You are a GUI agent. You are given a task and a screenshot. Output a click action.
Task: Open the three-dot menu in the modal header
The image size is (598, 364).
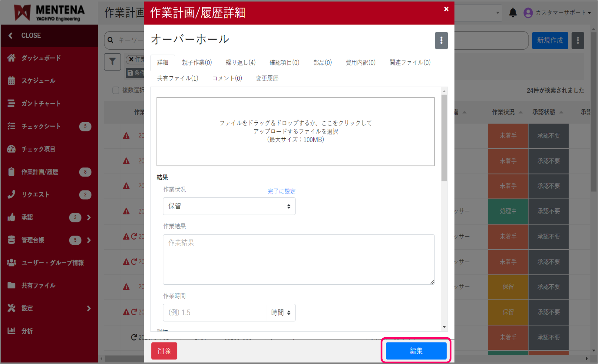tap(441, 40)
